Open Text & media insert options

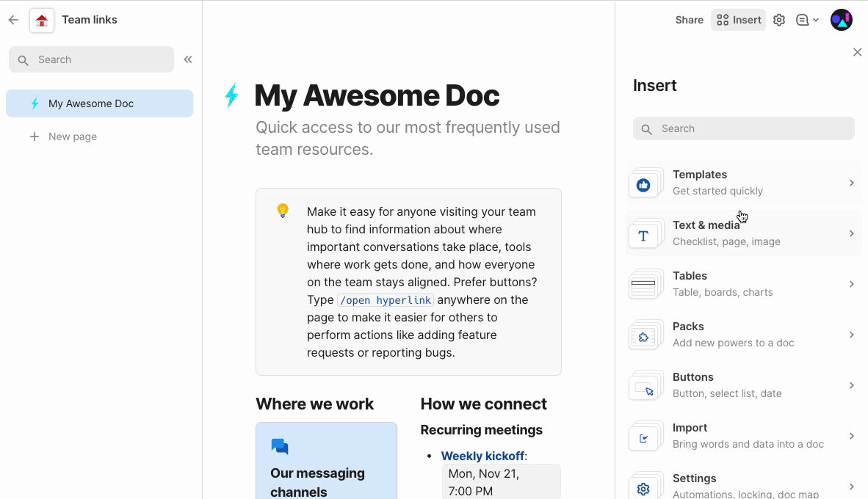(x=743, y=233)
